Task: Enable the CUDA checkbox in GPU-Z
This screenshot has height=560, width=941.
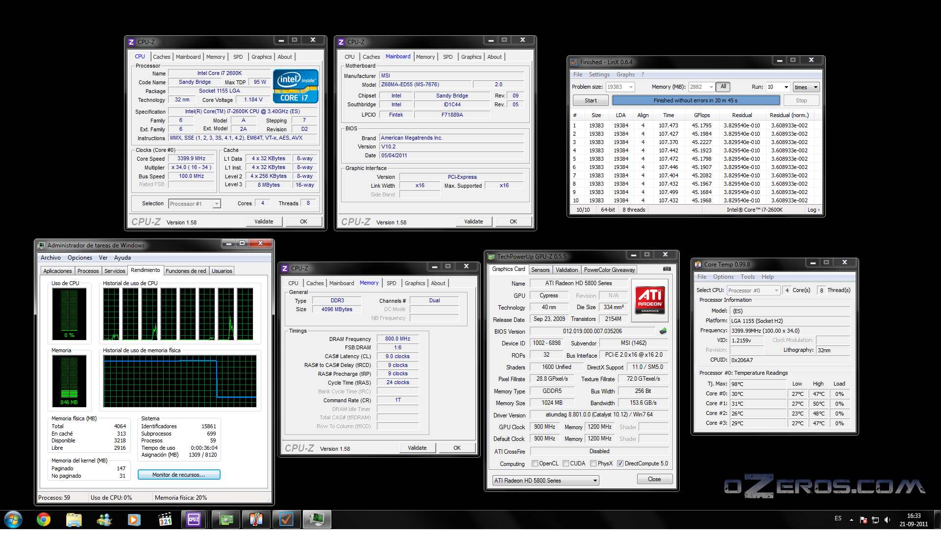Action: (x=566, y=463)
